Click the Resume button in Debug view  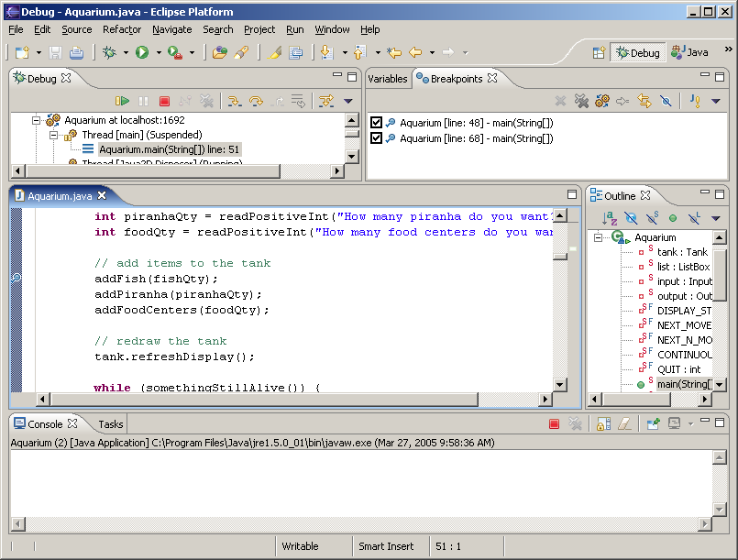click(x=122, y=102)
